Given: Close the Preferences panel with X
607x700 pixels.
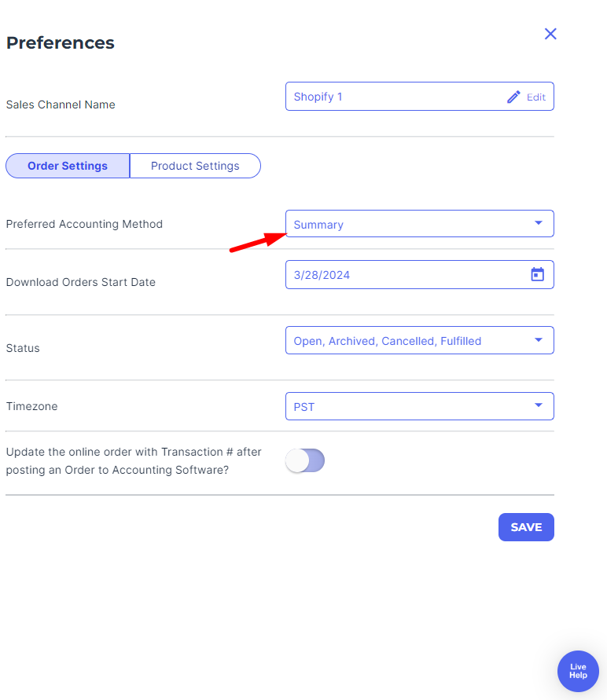Looking at the screenshot, I should [x=550, y=34].
